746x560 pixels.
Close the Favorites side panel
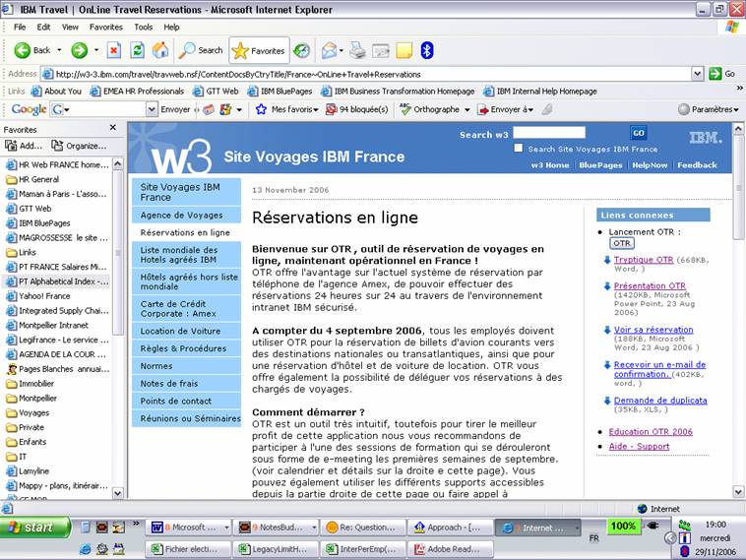[113, 128]
